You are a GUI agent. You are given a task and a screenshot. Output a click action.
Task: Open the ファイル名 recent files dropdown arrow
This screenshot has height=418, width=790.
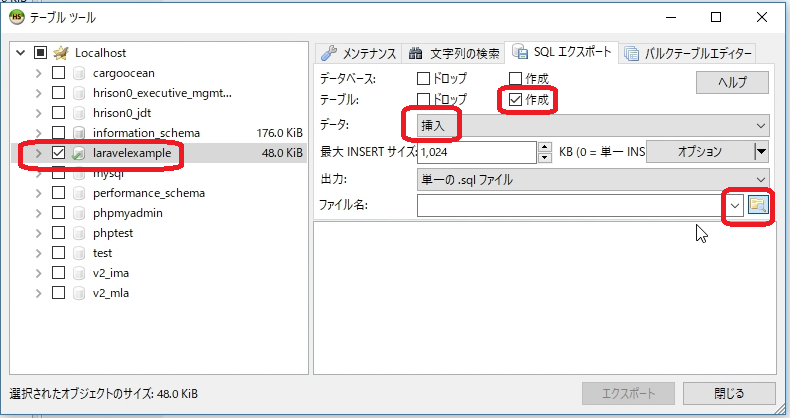[735, 205]
